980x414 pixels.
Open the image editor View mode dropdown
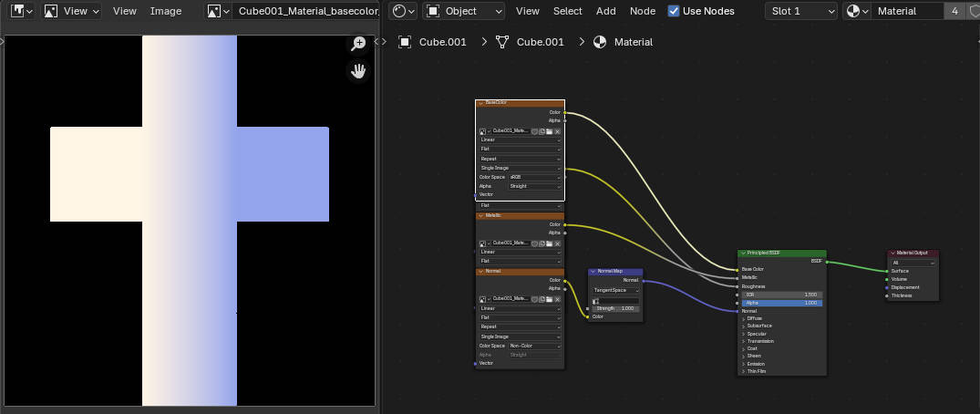click(x=72, y=11)
